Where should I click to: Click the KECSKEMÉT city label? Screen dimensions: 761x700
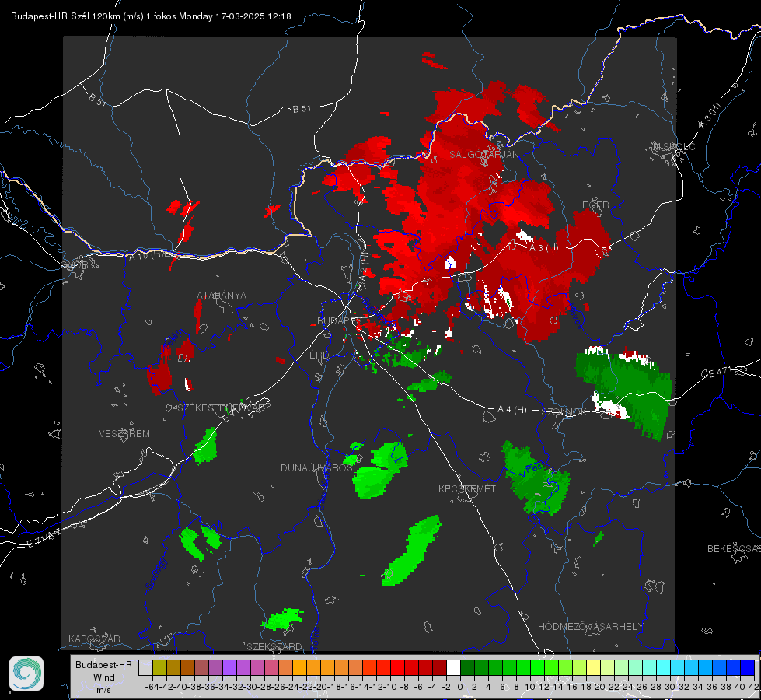pos(467,488)
